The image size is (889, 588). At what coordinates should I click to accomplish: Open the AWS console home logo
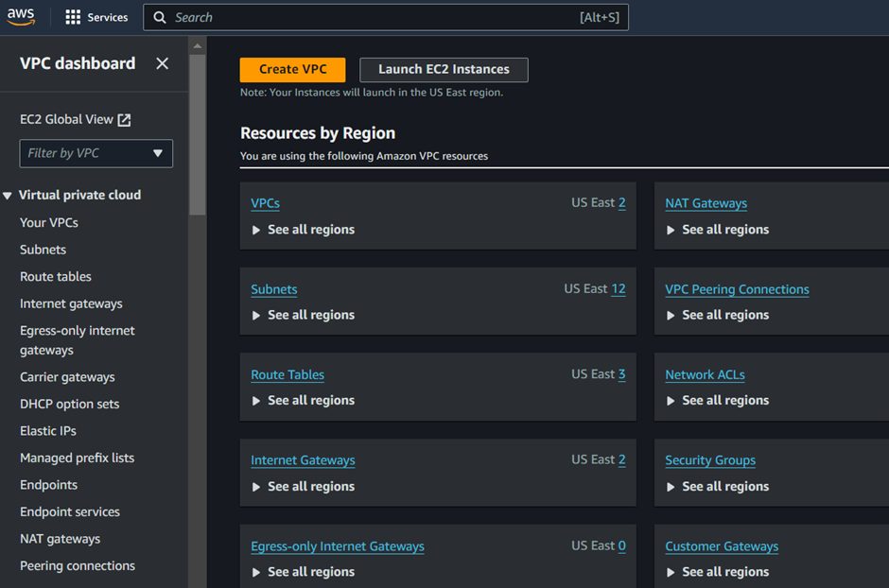21,17
